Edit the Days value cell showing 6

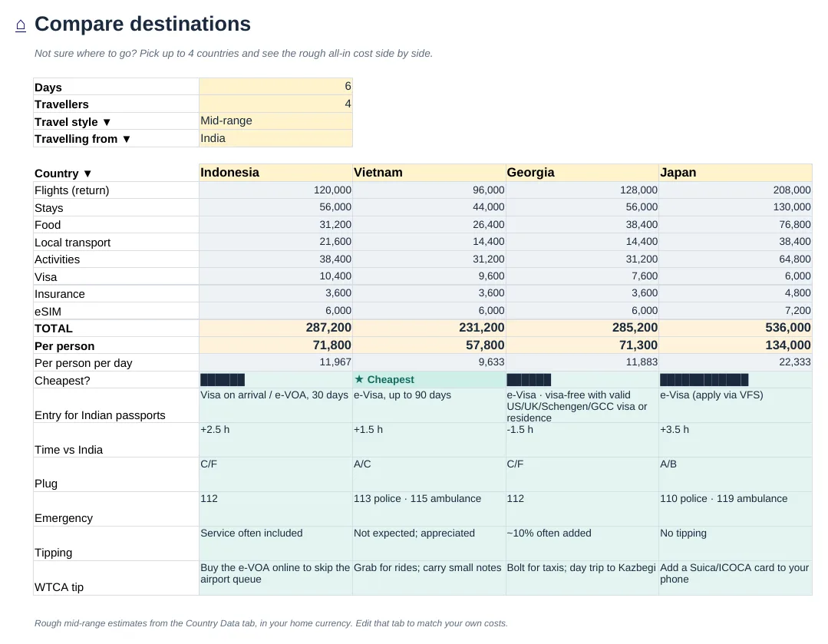(x=275, y=87)
